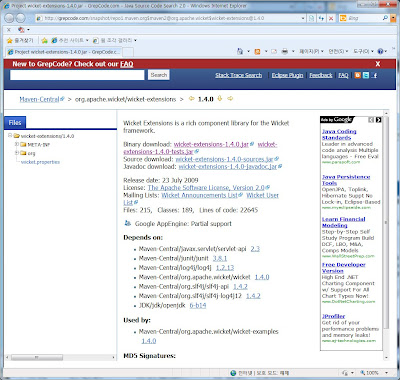
Task: Dismiss the New to GrepCode banner
Action: tap(378, 64)
